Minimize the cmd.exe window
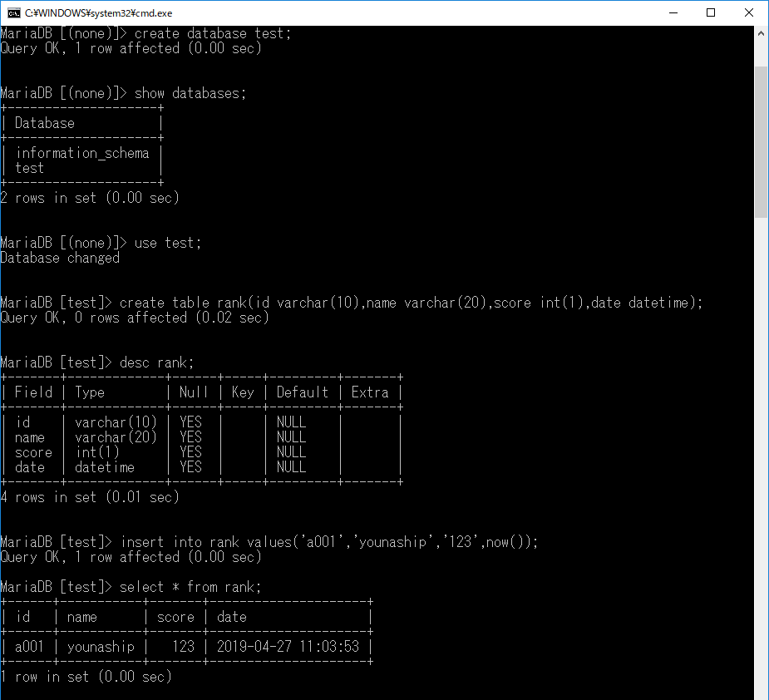 673,12
